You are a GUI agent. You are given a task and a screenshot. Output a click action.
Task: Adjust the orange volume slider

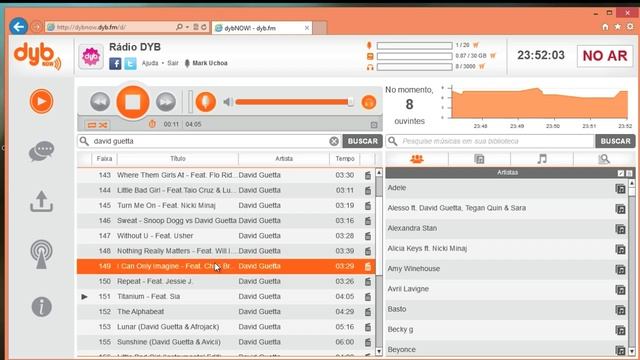(x=294, y=102)
